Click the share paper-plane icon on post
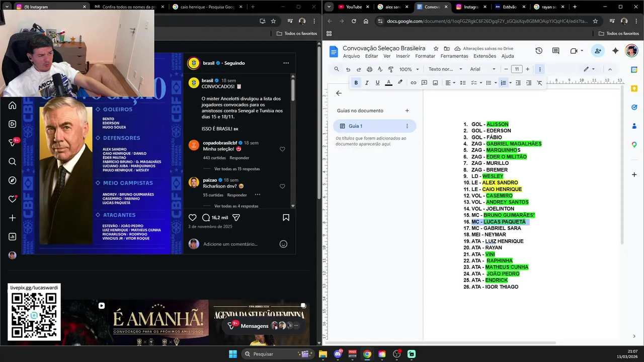The width and height of the screenshot is (644, 362). [236, 218]
